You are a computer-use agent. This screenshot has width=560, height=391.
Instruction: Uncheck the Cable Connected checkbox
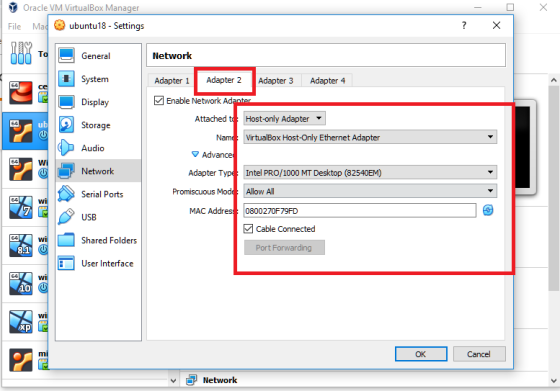[x=248, y=229]
